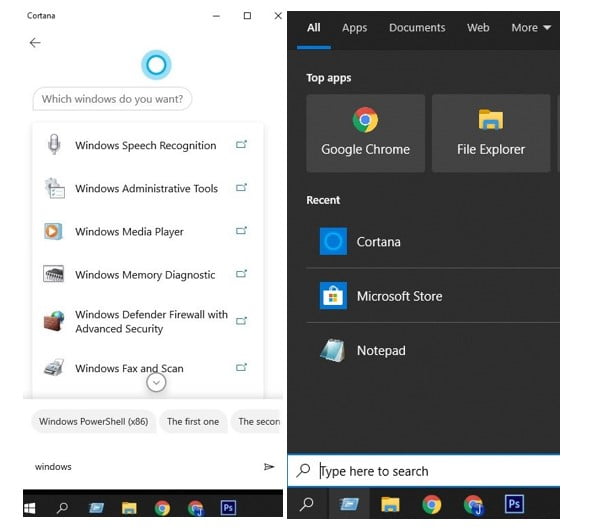This screenshot has width=589, height=532.
Task: Click the search magnifier on left taskbar
Action: tap(62, 508)
